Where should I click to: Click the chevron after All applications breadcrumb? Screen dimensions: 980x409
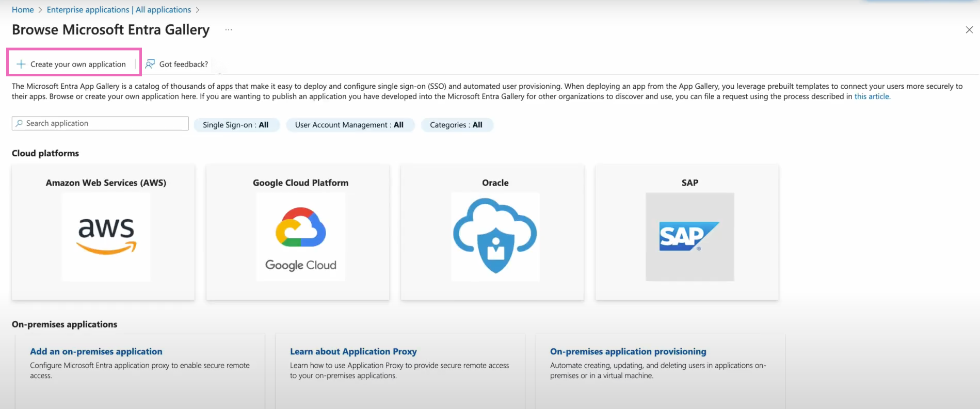[197, 10]
